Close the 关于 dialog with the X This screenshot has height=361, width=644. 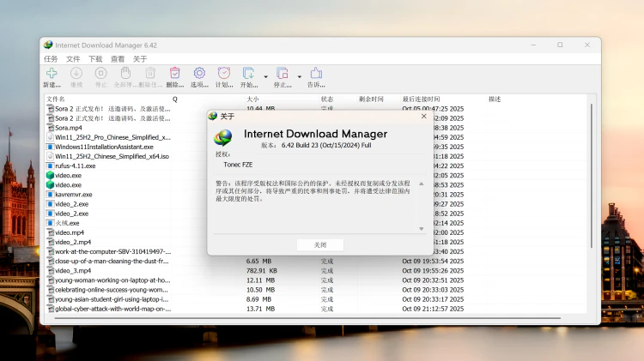(x=422, y=116)
